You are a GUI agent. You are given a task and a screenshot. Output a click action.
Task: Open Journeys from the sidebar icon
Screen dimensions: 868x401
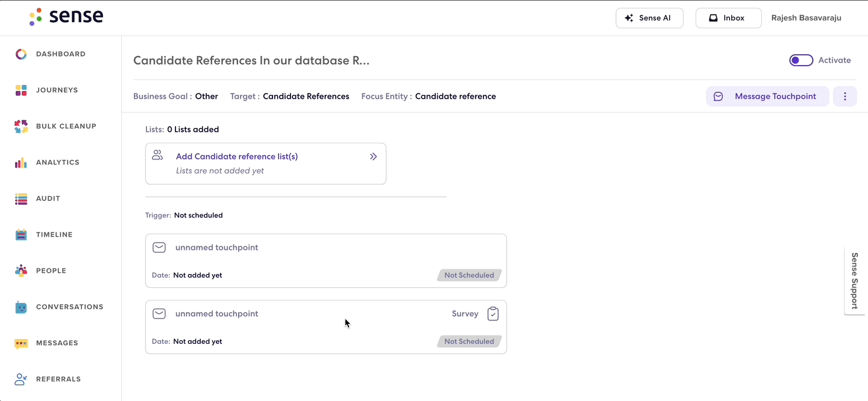tap(21, 90)
